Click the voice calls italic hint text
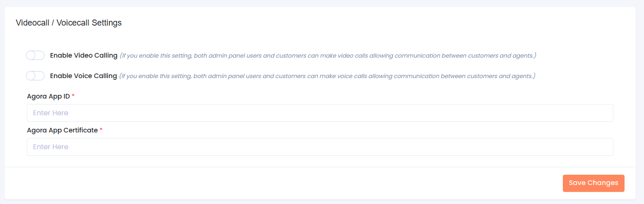This screenshot has width=644, height=204. point(327,76)
